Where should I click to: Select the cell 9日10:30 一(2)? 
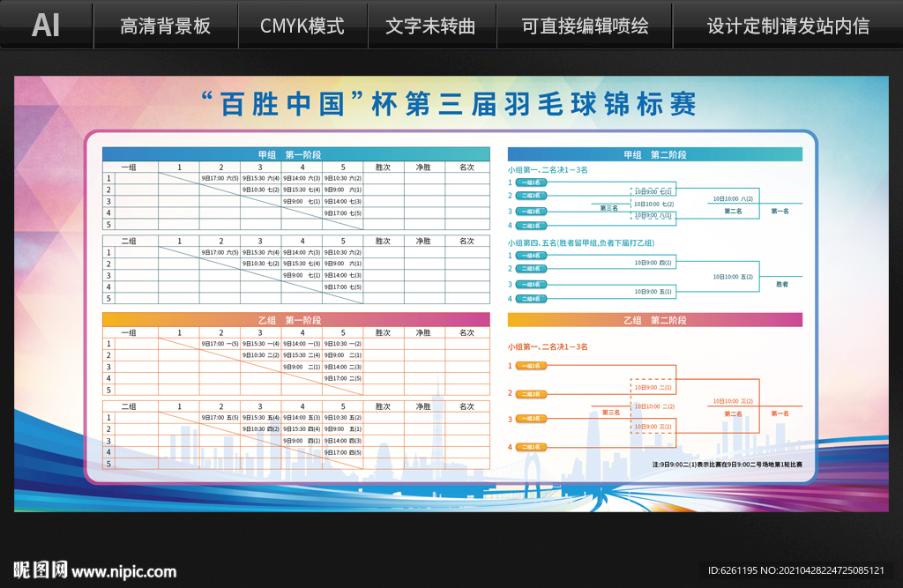pos(343,344)
